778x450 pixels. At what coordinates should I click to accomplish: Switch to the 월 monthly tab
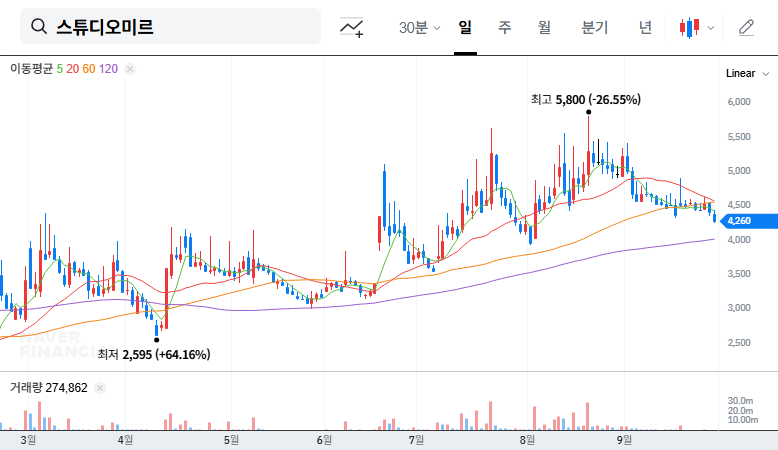tap(544, 27)
